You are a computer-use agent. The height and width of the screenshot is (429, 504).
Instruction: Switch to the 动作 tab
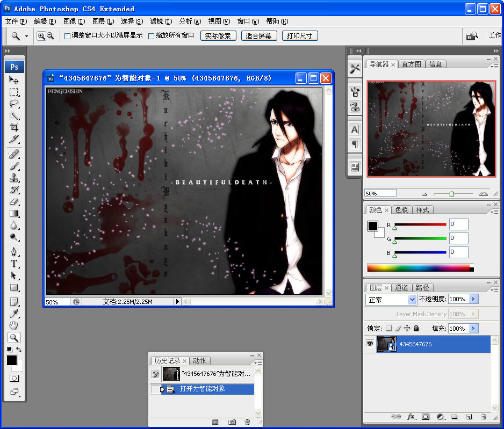(199, 361)
